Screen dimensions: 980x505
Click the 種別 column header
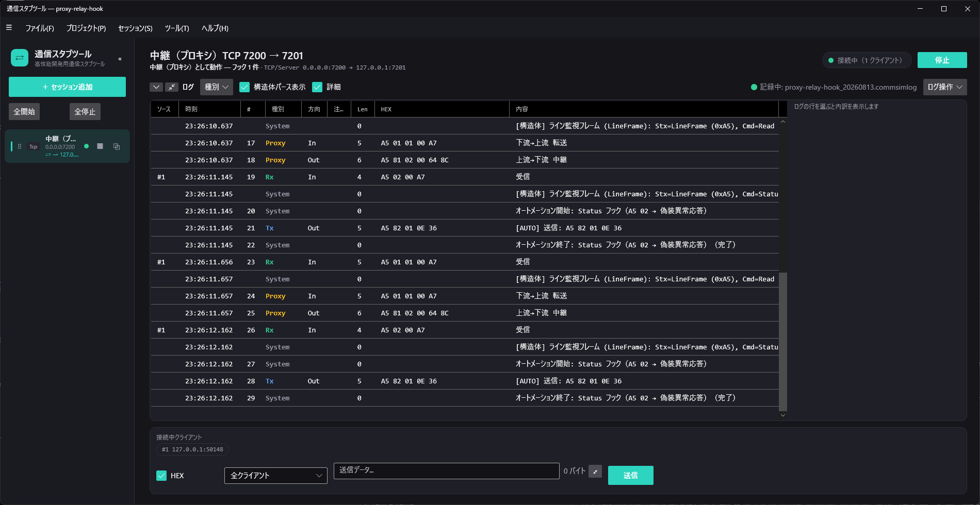pyautogui.click(x=283, y=109)
